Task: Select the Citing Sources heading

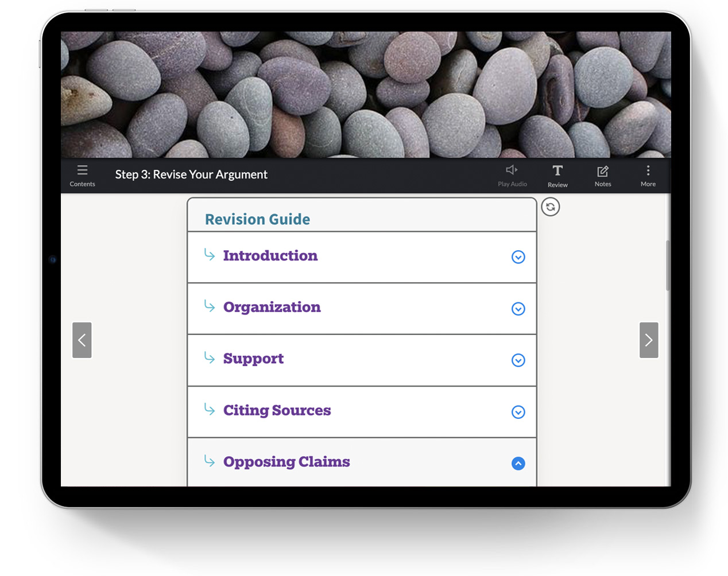Action: pyautogui.click(x=277, y=411)
